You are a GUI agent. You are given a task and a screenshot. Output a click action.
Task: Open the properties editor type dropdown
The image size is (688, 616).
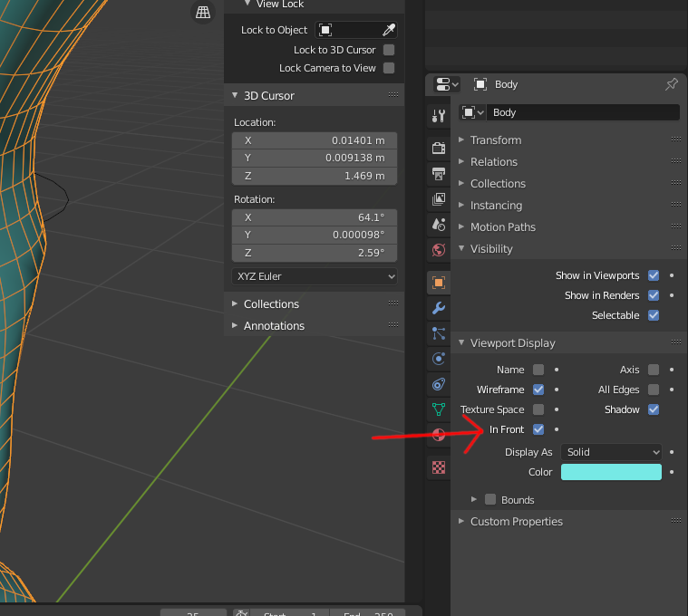pyautogui.click(x=446, y=84)
